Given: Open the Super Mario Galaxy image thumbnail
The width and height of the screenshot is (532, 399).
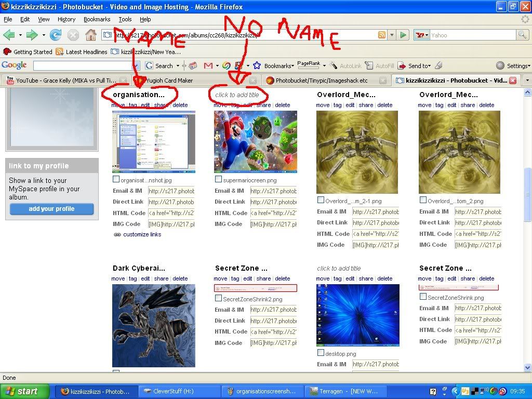Looking at the screenshot, I should tap(256, 141).
